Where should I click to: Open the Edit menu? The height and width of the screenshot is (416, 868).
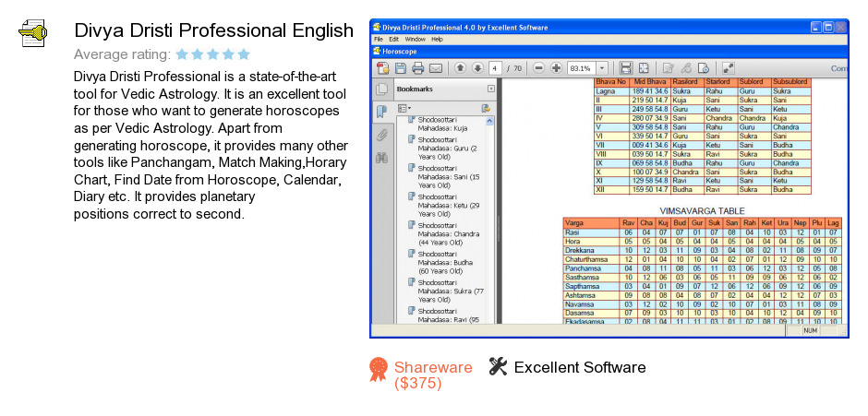click(x=393, y=40)
